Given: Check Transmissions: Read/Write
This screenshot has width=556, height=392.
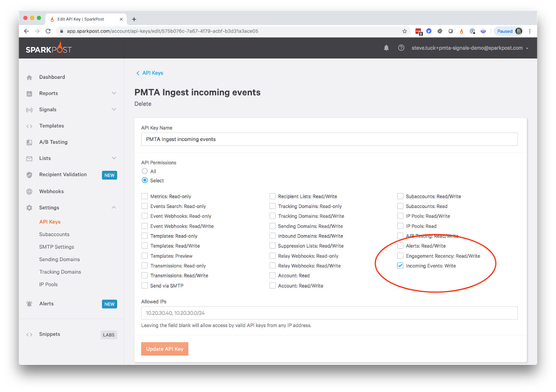Looking at the screenshot, I should pyautogui.click(x=145, y=275).
